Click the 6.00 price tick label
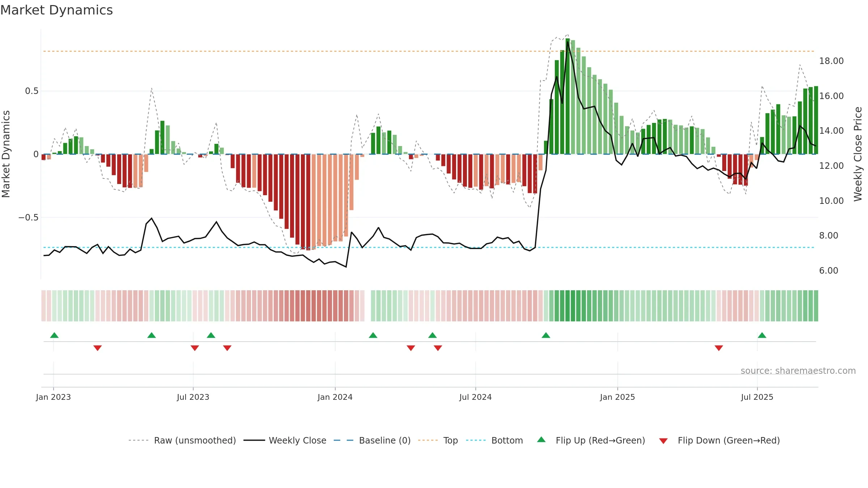The image size is (868, 488). point(829,271)
